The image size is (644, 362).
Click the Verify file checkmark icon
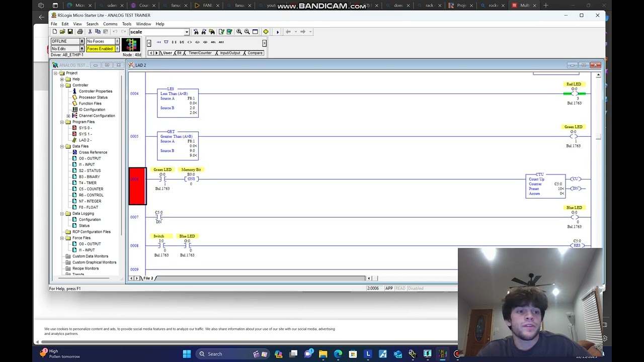click(x=221, y=32)
